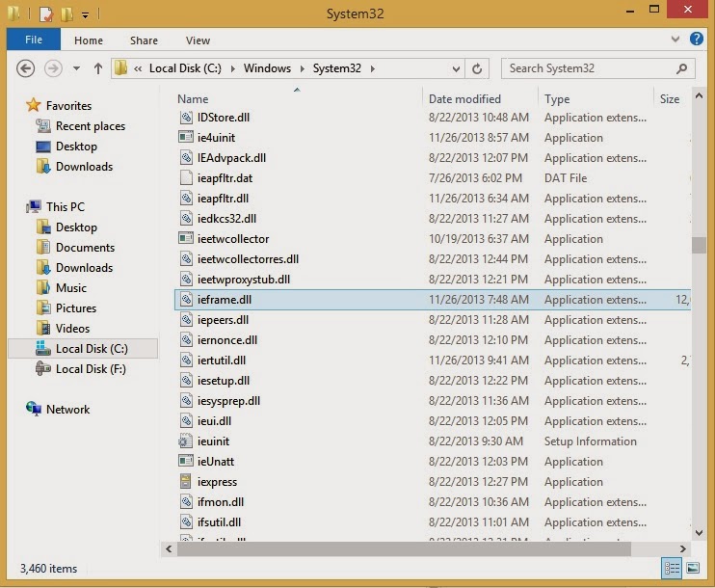Open Downloads under This PC
Image resolution: width=715 pixels, height=588 pixels.
click(84, 268)
